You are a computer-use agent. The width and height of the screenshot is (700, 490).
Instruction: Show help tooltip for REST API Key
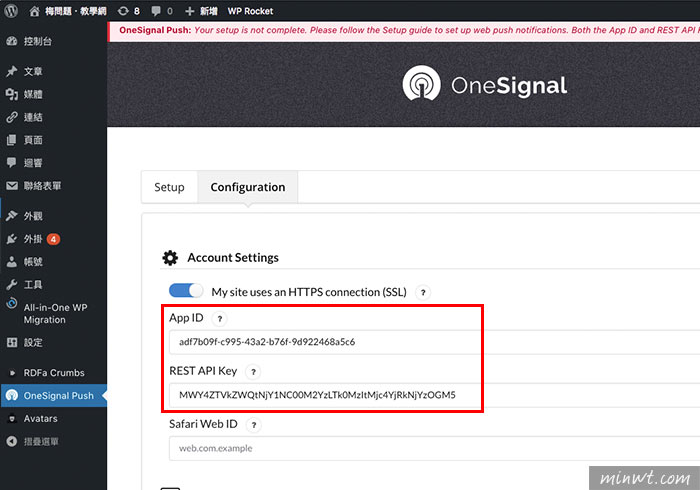coord(253,372)
